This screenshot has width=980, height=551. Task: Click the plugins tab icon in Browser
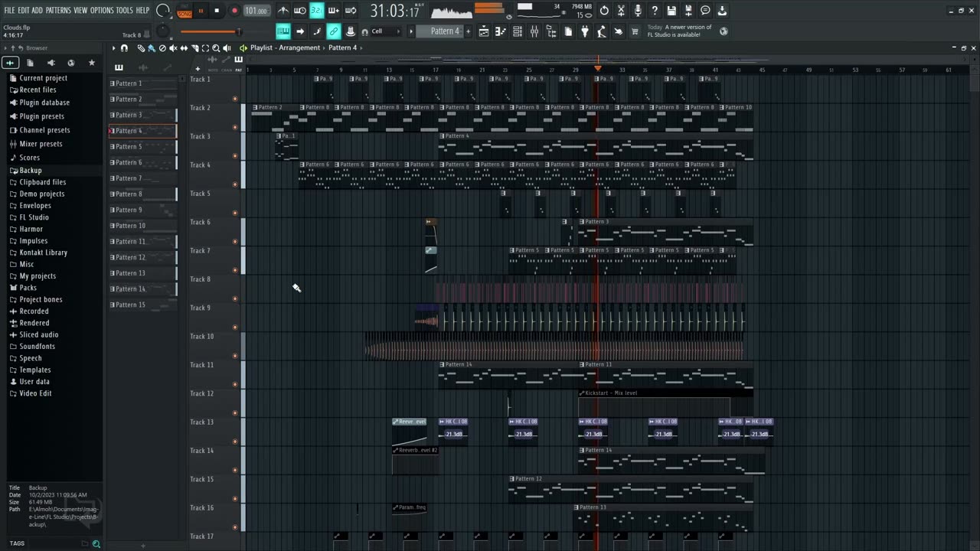click(51, 63)
